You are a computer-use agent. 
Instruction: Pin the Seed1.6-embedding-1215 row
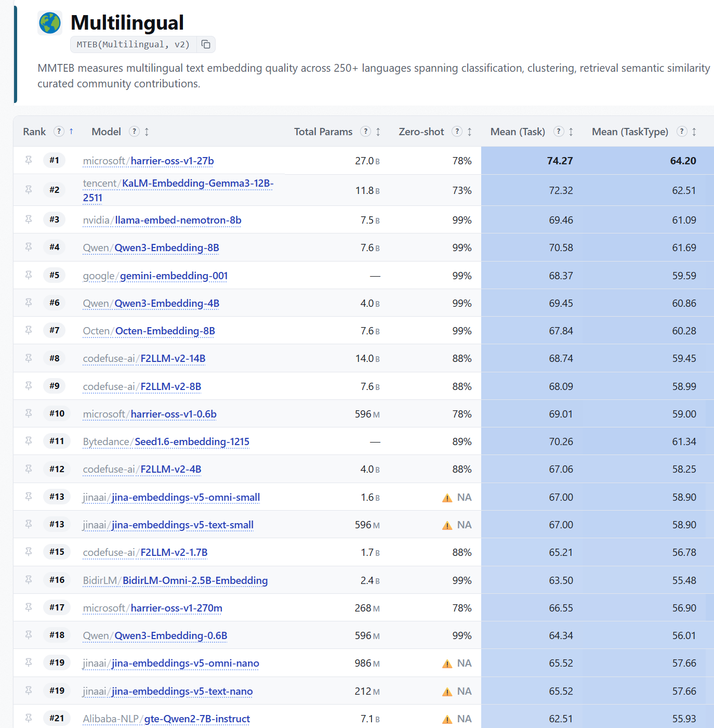point(29,441)
